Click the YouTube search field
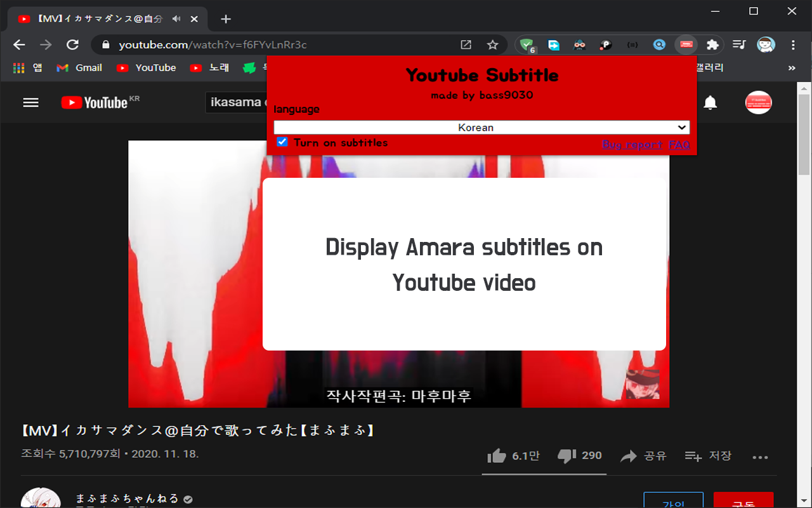Image resolution: width=812 pixels, height=508 pixels. coord(236,102)
